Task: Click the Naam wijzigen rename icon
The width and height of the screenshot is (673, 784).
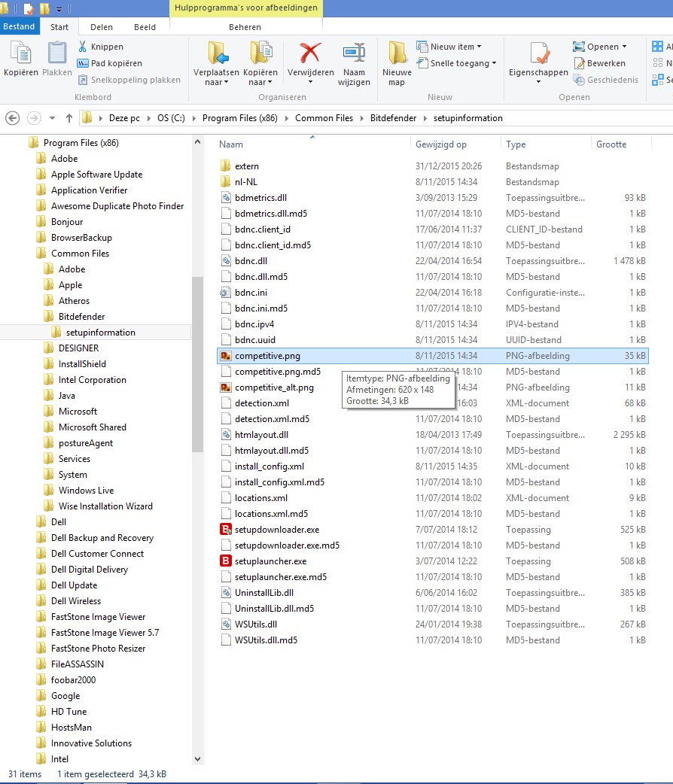Action: point(354,53)
